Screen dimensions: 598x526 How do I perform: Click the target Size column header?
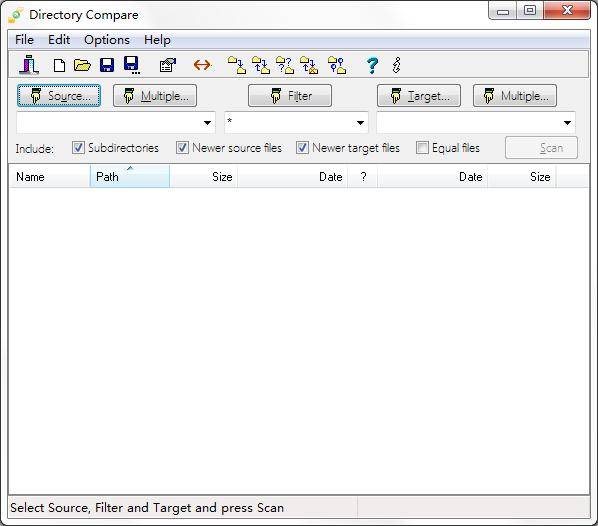pyautogui.click(x=522, y=177)
